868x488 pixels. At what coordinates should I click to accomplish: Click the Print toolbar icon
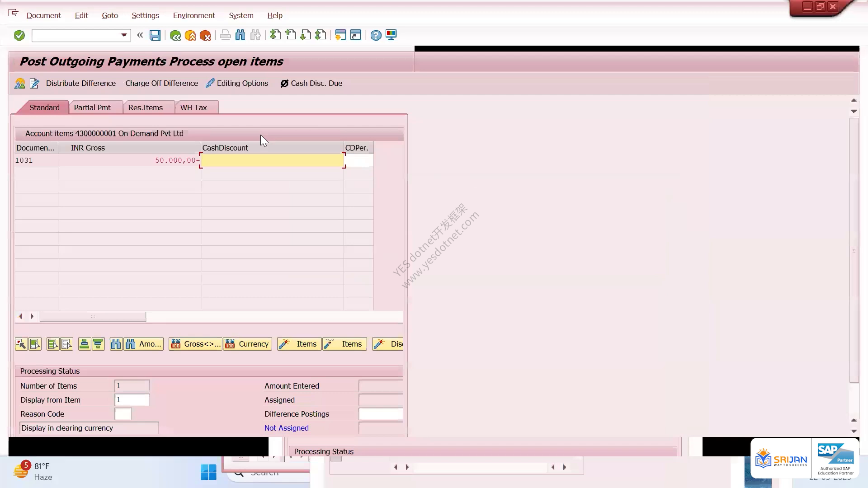coord(225,35)
